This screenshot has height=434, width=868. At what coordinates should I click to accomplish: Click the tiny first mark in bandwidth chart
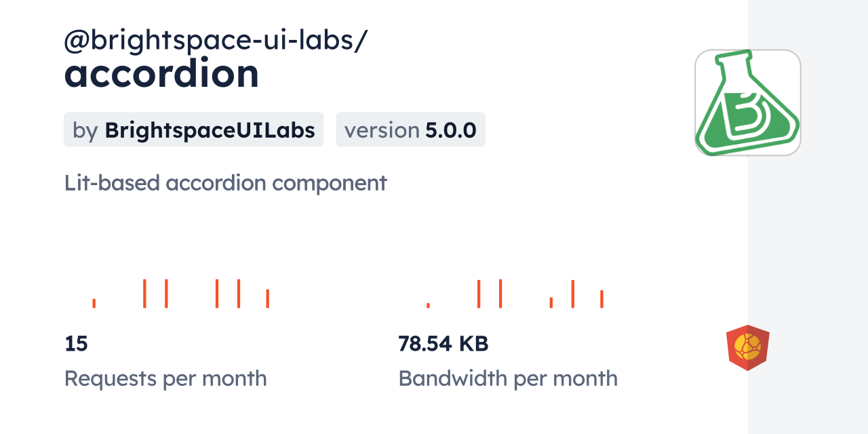[428, 305]
